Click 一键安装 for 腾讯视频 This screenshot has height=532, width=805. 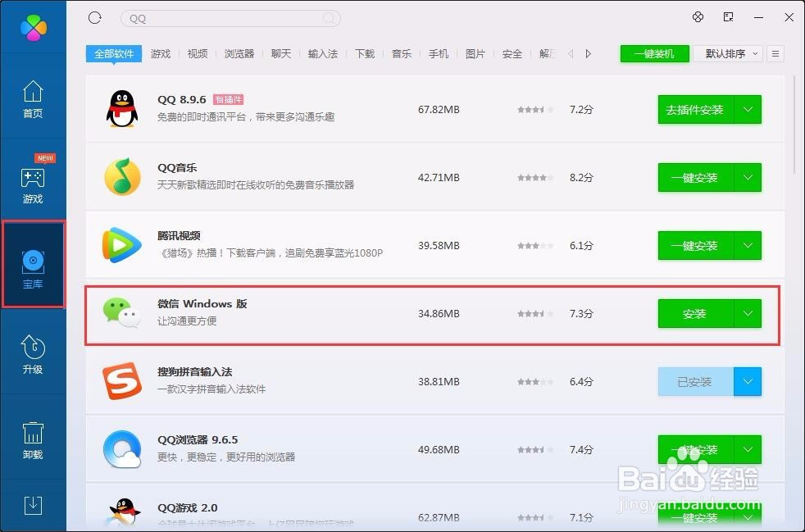pyautogui.click(x=696, y=245)
